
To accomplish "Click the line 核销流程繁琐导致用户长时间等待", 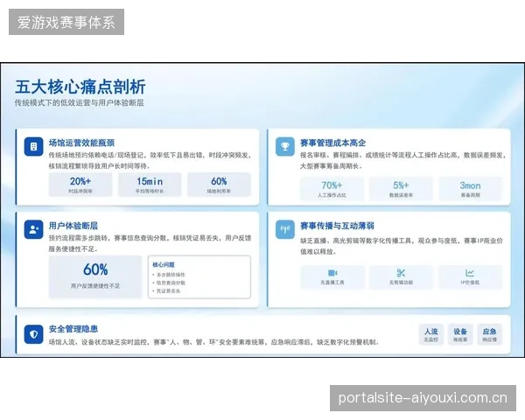I will [x=100, y=165].
